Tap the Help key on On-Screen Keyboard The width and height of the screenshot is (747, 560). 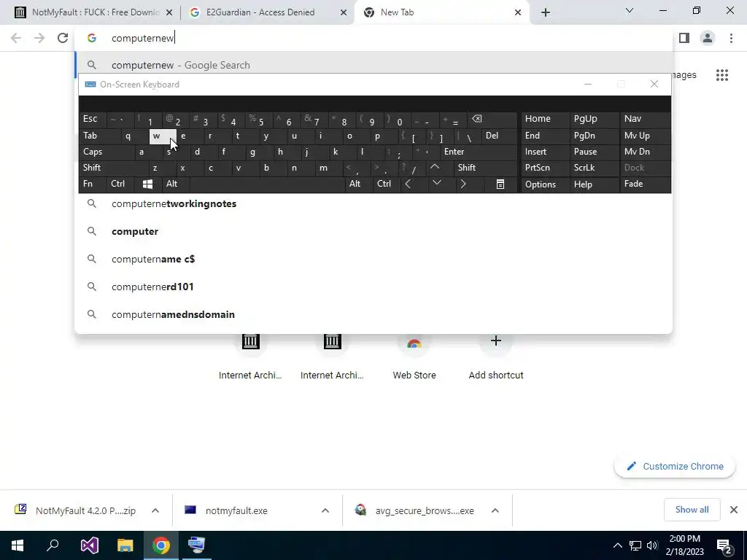[594, 184]
